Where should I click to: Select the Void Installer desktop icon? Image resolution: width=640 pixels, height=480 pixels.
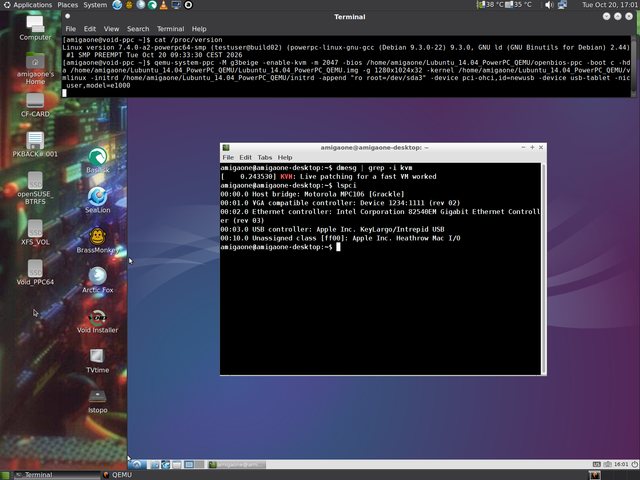98,320
